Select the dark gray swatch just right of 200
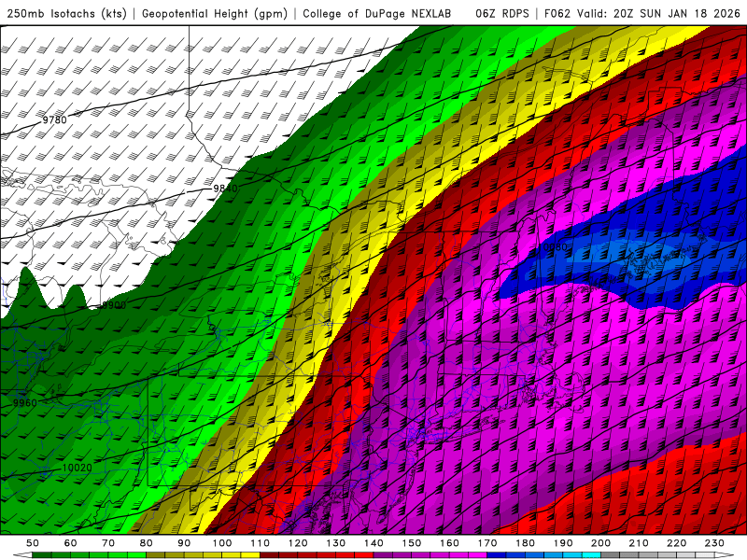This screenshot has width=747, height=560. point(611,555)
